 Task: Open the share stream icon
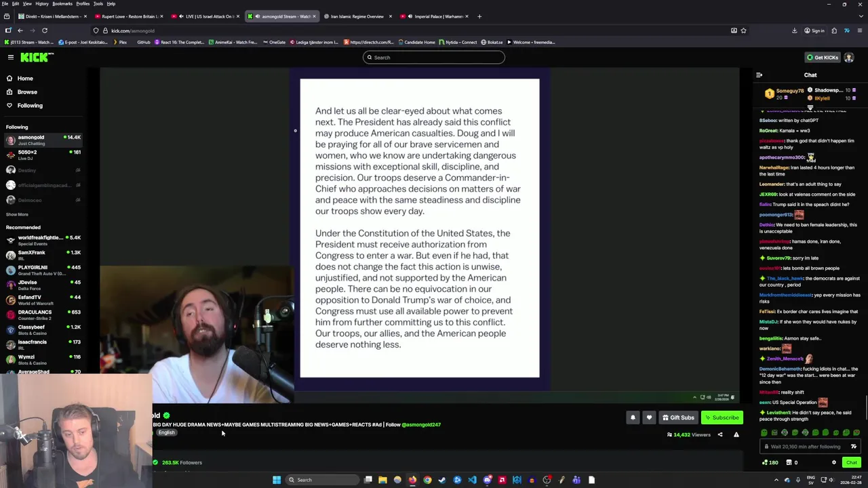[720, 434]
